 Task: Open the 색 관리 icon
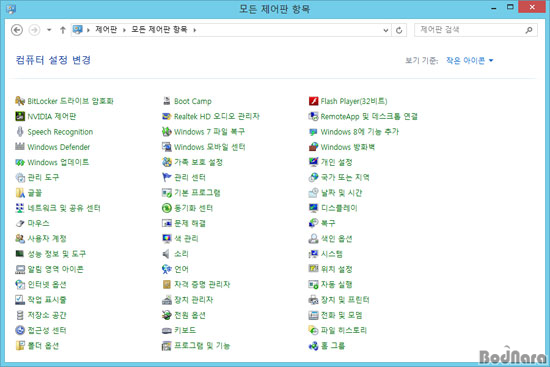pos(167,239)
